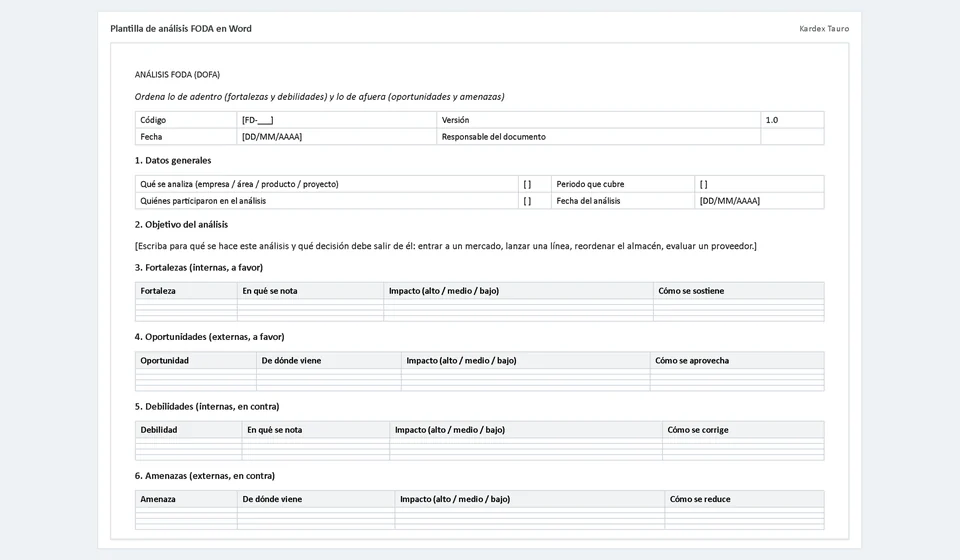The image size is (960, 560).
Task: Click the 'ANÁLISIS FODA (DOFA)' heading
Action: click(x=177, y=75)
